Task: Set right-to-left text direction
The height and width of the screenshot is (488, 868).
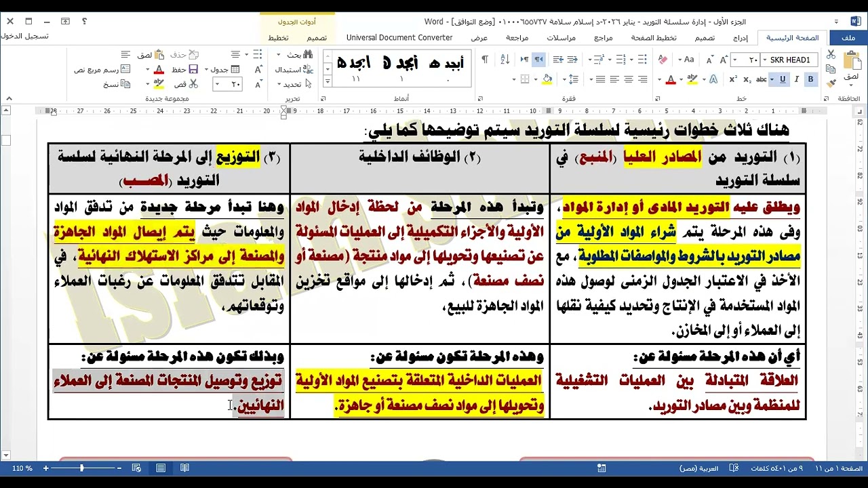Action: pyautogui.click(x=538, y=60)
